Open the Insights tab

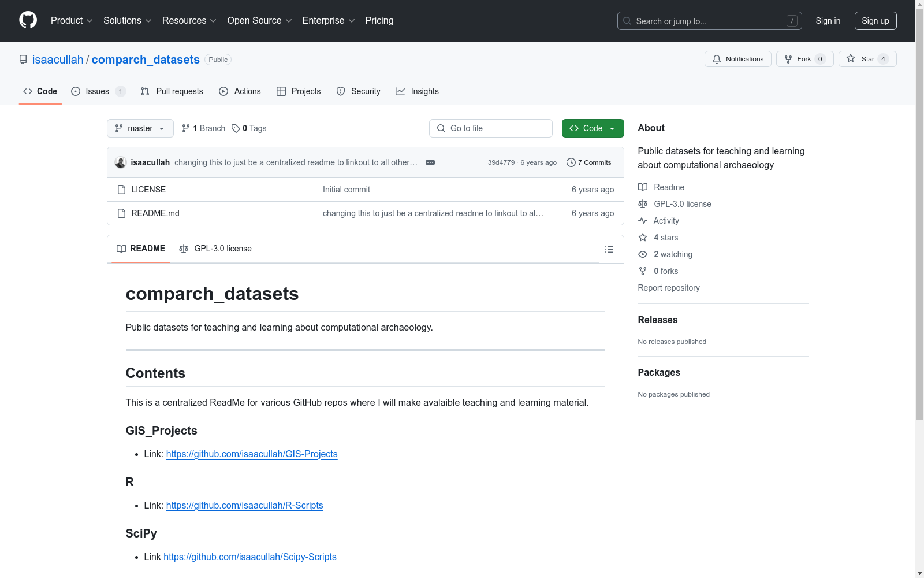418,91
